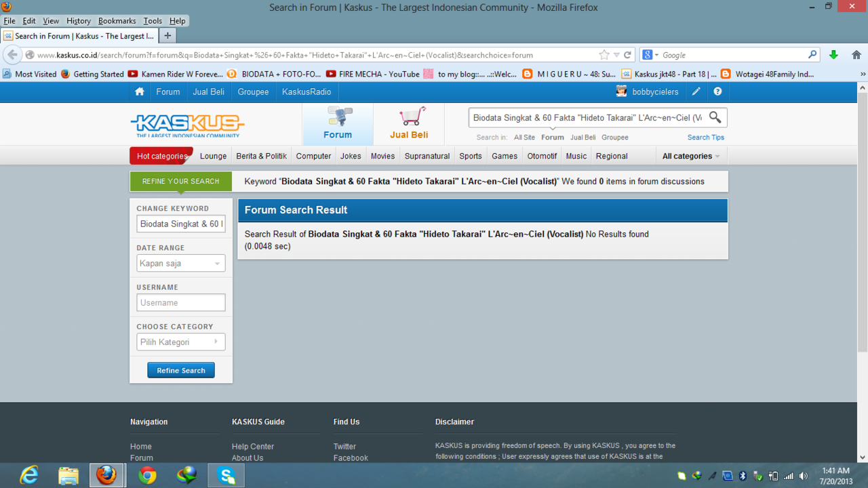The width and height of the screenshot is (868, 488).
Task: Open Google search engine dropdown arrow
Action: 656,55
